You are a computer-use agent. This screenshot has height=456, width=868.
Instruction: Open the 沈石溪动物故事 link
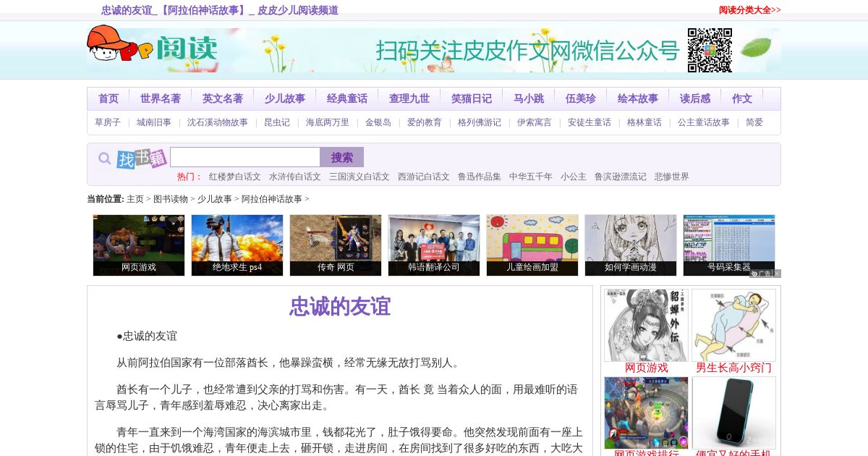pyautogui.click(x=218, y=122)
